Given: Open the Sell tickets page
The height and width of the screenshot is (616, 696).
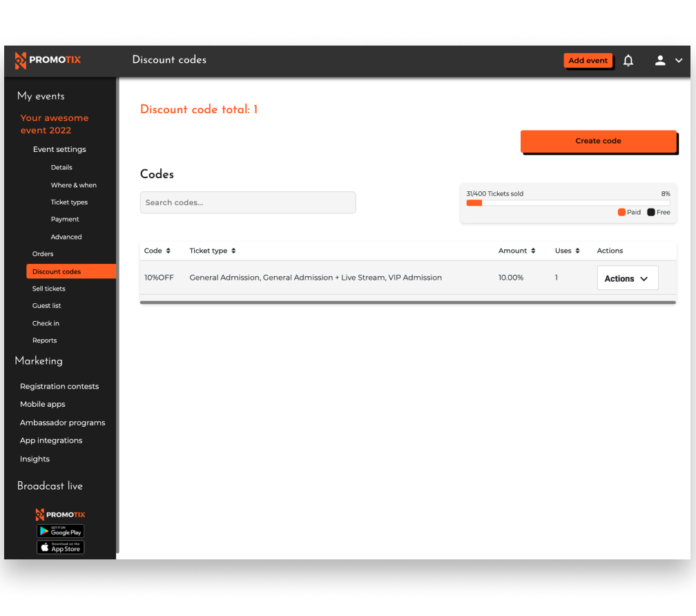Looking at the screenshot, I should point(48,288).
